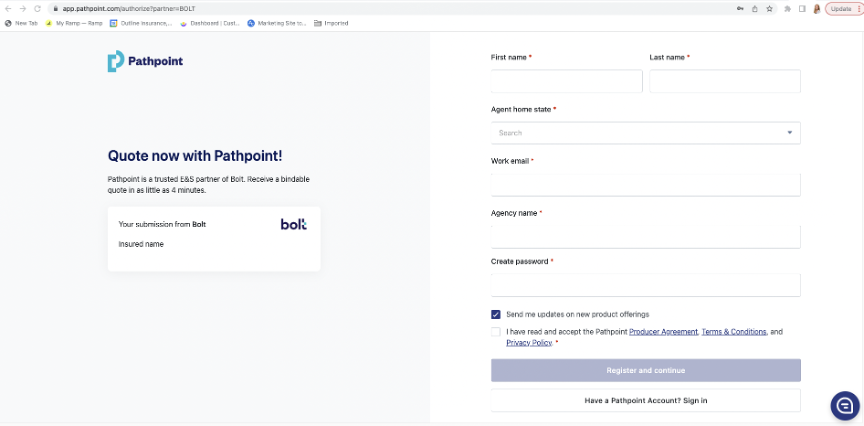Open the chat support widget
This screenshot has height=426, width=864.
click(x=844, y=405)
